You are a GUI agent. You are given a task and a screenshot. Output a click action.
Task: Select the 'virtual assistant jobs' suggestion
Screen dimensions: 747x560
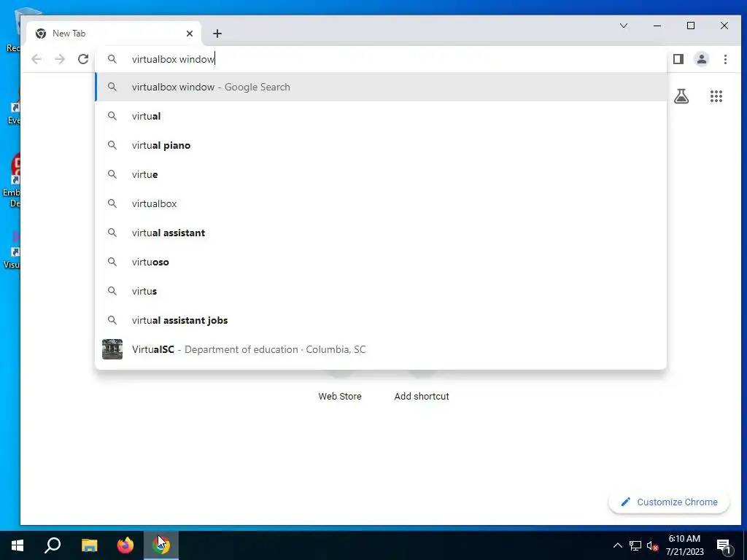381,320
